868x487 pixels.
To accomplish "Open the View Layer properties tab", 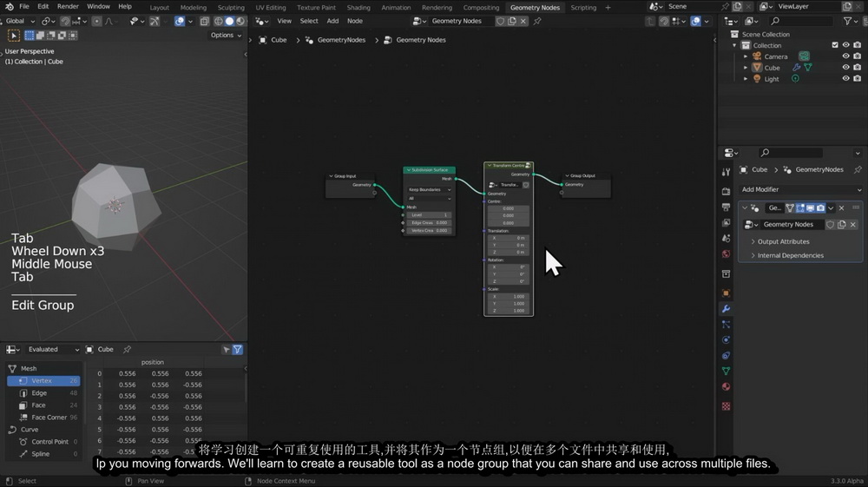I will (726, 222).
